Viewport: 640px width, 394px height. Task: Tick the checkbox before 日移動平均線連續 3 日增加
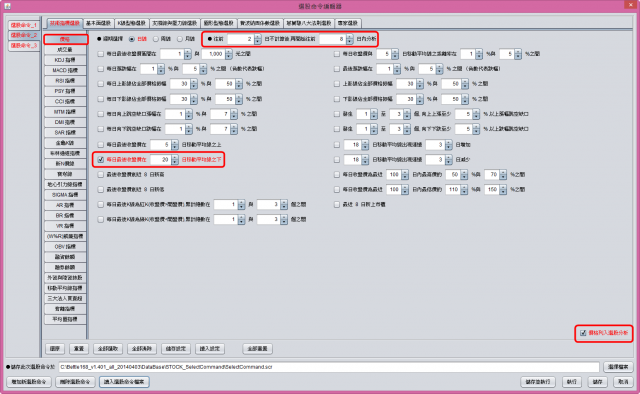pyautogui.click(x=337, y=145)
